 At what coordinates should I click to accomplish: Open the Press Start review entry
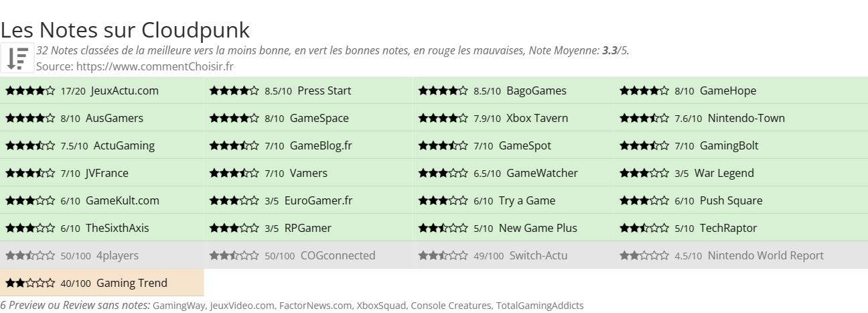pyautogui.click(x=309, y=90)
